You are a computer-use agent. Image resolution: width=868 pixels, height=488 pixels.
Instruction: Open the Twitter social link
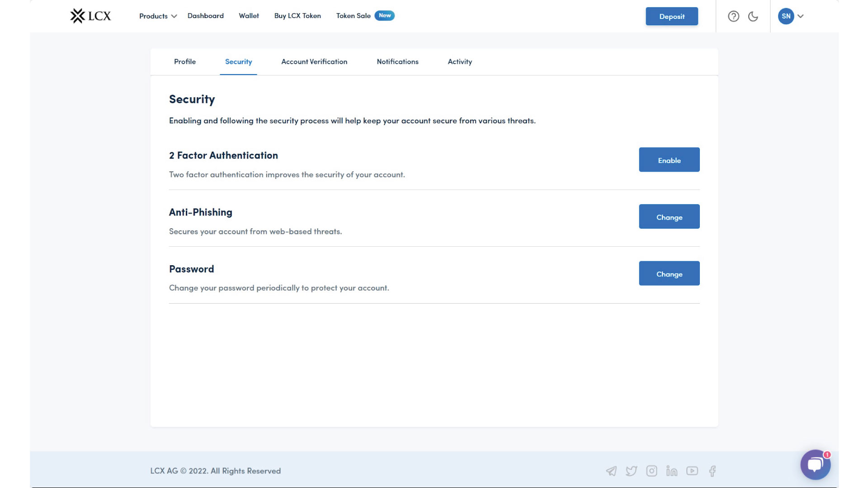point(631,471)
